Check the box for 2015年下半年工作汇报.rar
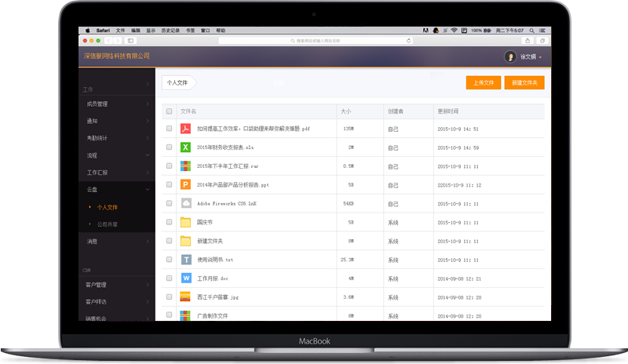The width and height of the screenshot is (628, 364). point(170,166)
